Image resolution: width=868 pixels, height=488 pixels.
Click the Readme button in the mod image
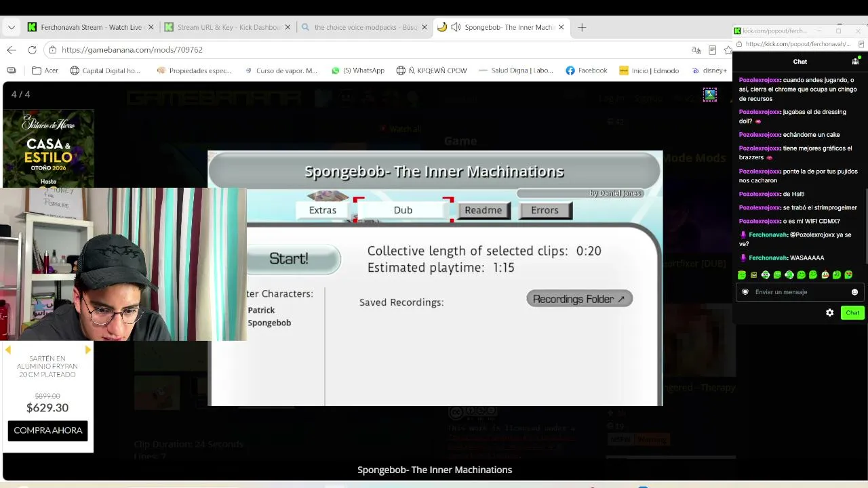483,210
